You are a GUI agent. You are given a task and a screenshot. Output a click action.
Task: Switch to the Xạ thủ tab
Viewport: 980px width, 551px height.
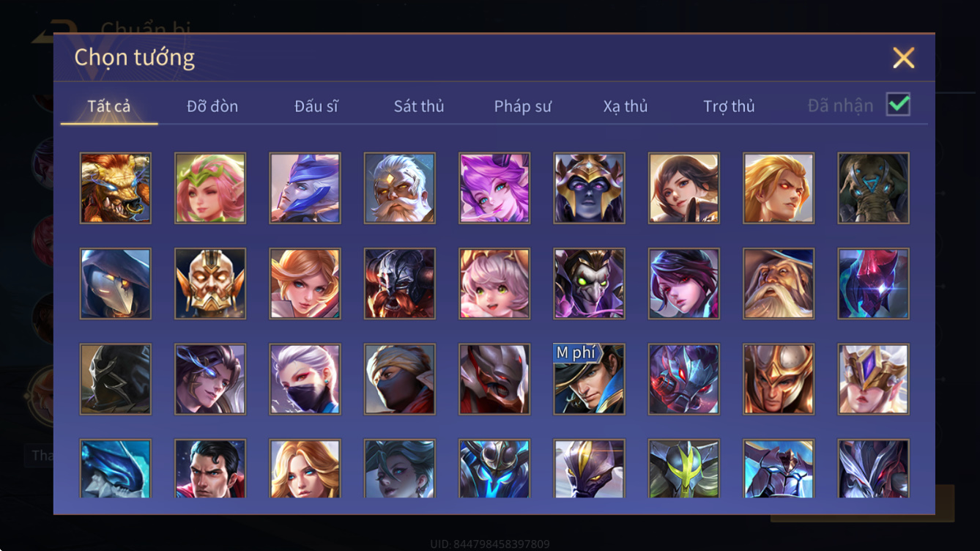626,106
